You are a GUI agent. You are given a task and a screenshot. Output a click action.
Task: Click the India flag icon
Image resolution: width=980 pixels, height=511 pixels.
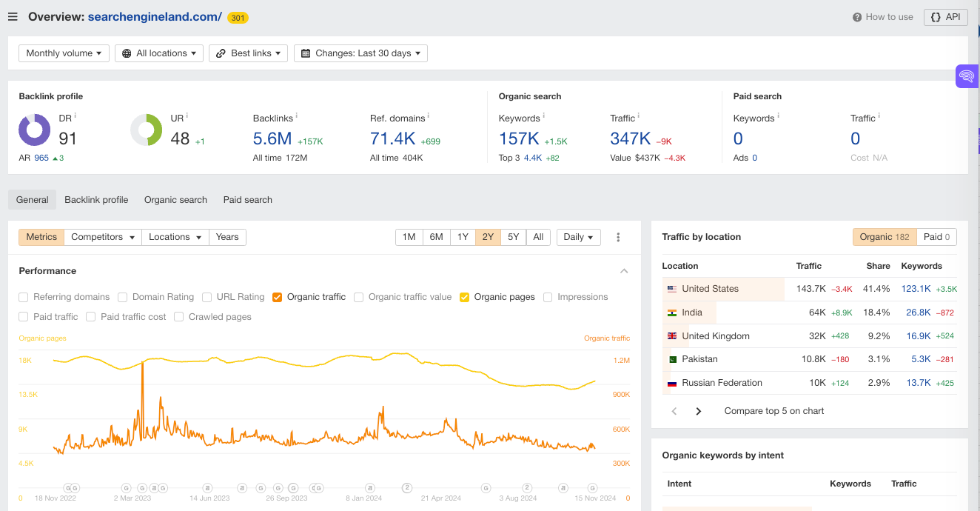pyautogui.click(x=672, y=313)
